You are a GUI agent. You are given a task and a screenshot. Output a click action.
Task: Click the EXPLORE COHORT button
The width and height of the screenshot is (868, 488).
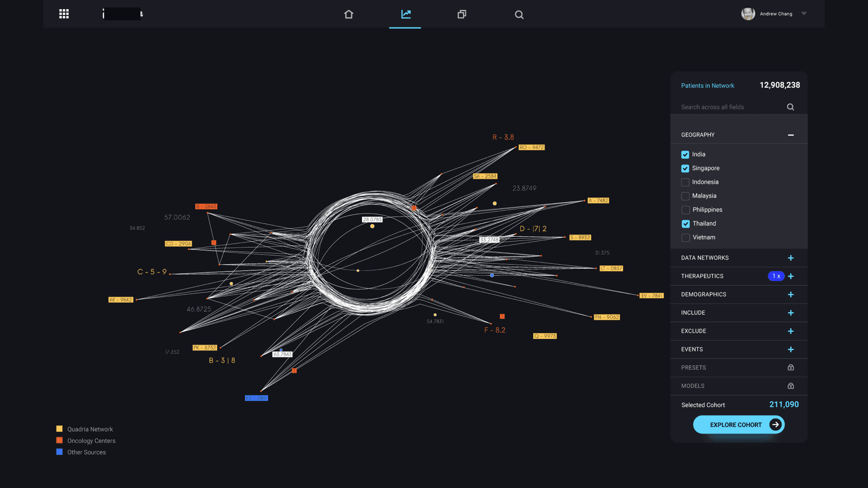tap(739, 425)
